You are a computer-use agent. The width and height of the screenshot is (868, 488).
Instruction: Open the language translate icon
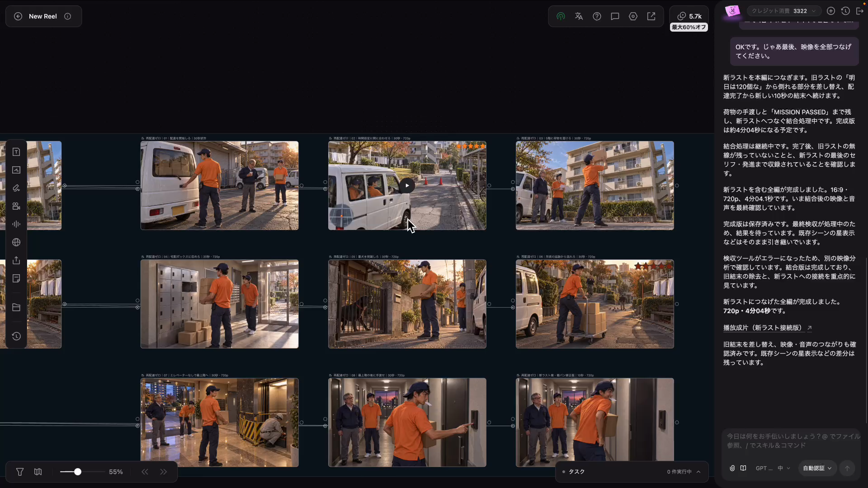[579, 16]
